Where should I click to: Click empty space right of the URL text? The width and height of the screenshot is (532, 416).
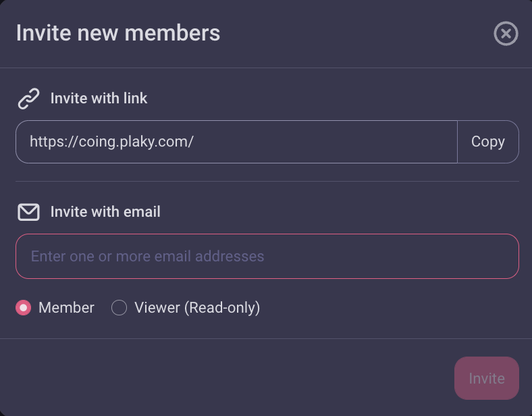point(324,142)
